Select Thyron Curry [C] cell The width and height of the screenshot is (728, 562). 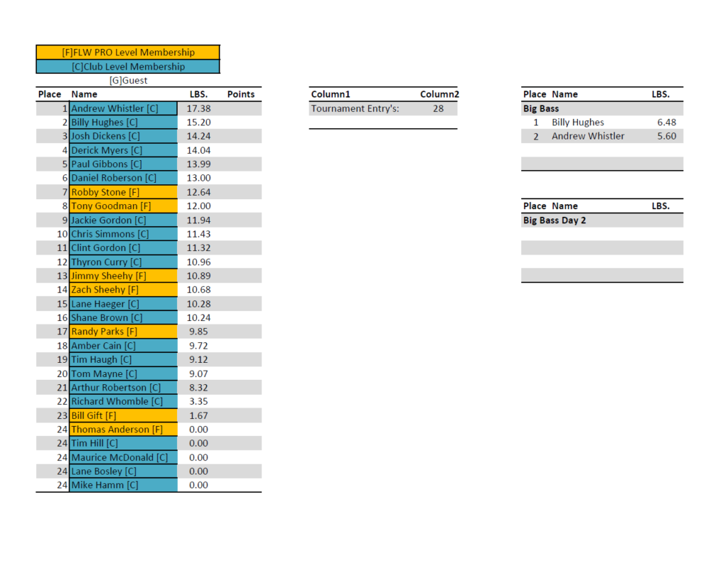click(123, 262)
